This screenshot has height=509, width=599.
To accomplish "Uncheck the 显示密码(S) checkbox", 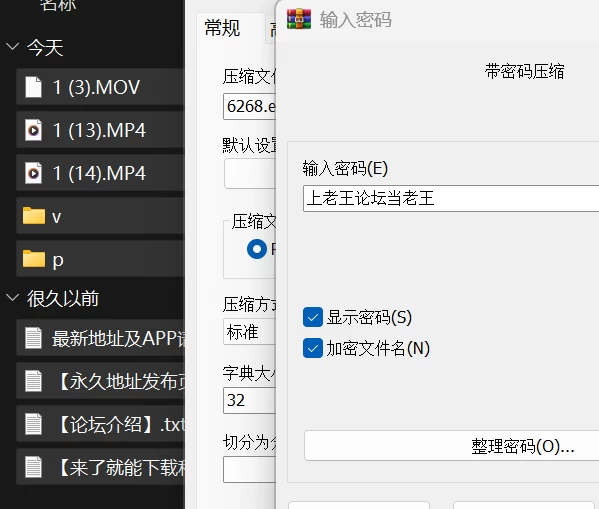I will click(x=312, y=317).
